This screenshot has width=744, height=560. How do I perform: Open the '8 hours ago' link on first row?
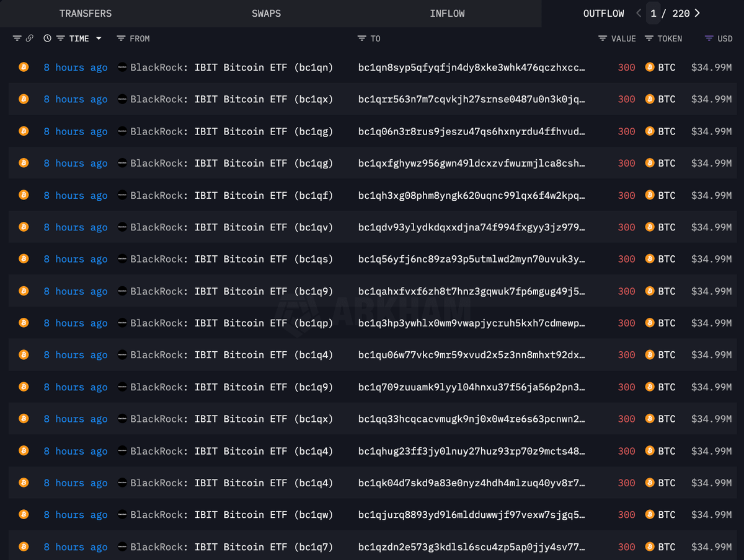coord(75,67)
